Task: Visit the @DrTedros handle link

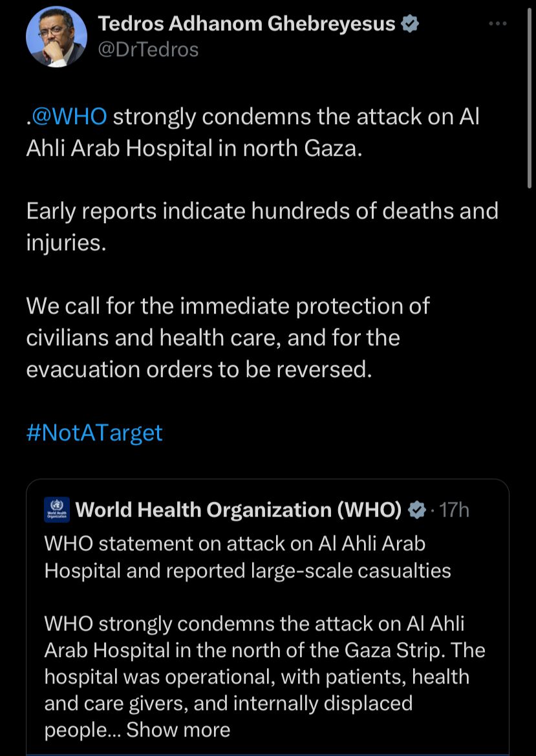Action: (x=148, y=49)
